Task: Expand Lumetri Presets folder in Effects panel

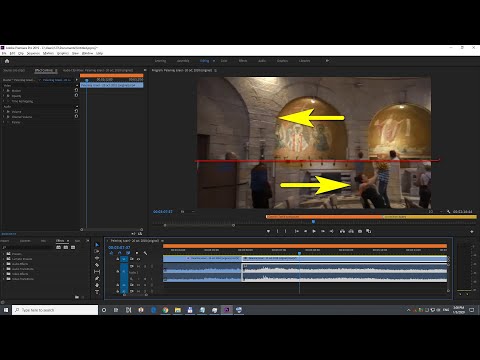Action: [4, 259]
